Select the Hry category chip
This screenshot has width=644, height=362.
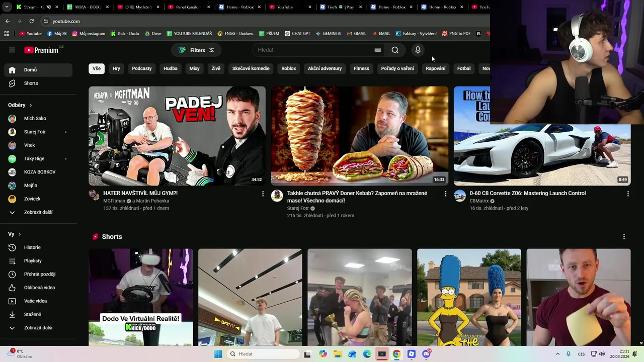(116, 68)
